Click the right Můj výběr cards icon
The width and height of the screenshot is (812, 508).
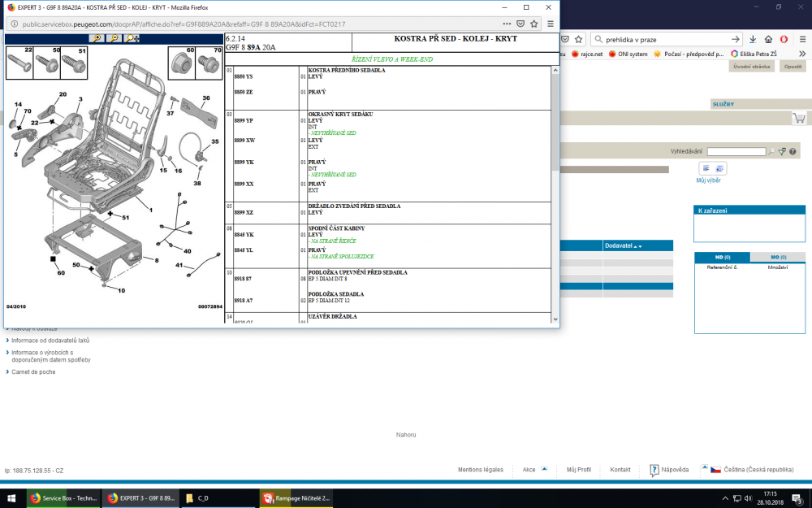tap(719, 168)
